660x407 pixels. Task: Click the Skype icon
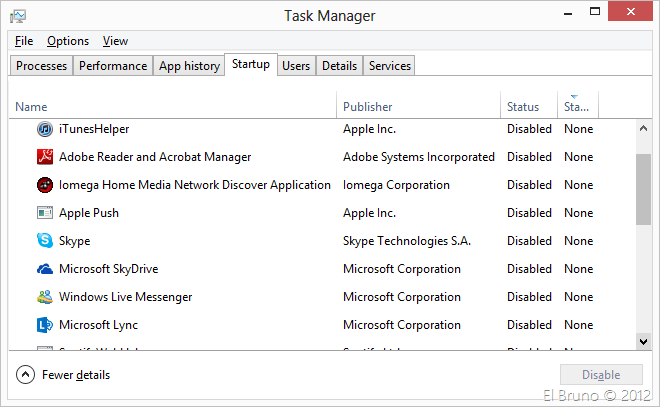click(x=45, y=241)
